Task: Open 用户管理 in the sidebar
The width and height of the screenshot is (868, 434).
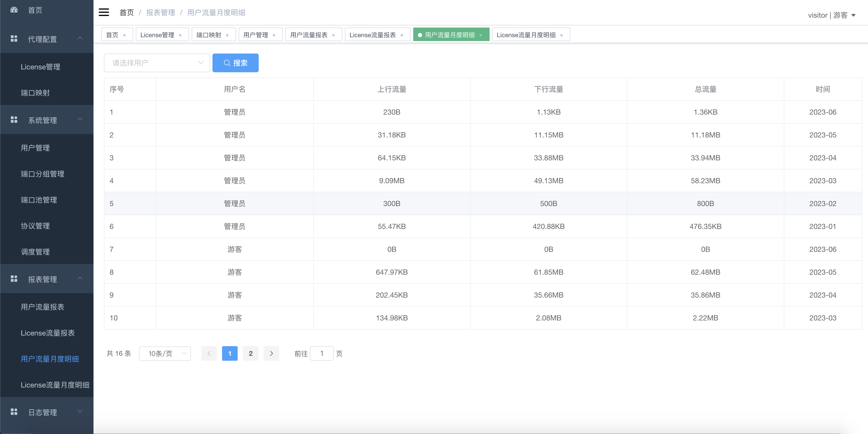Action: 47,148
